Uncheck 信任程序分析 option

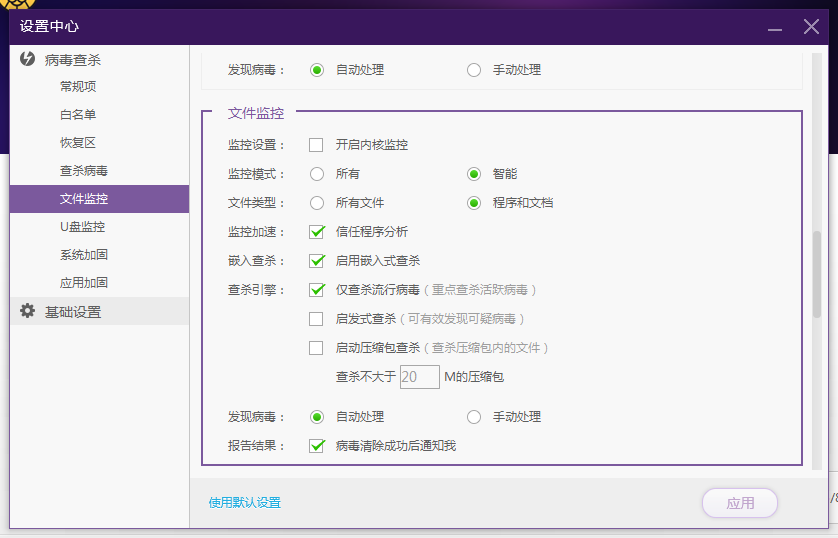coord(316,232)
